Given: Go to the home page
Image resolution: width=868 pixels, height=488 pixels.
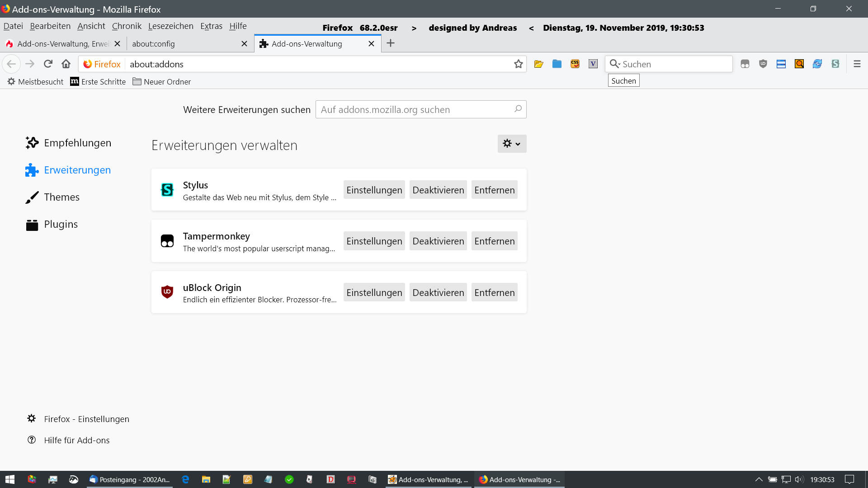Looking at the screenshot, I should pyautogui.click(x=66, y=64).
